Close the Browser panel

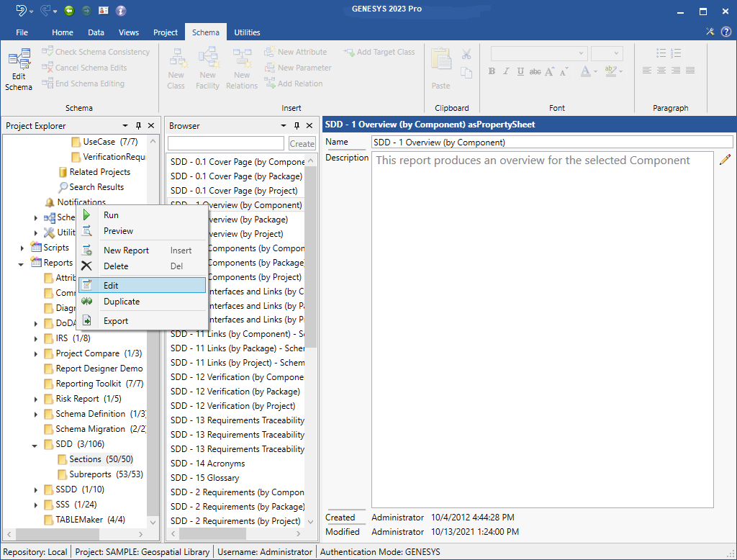pos(309,126)
